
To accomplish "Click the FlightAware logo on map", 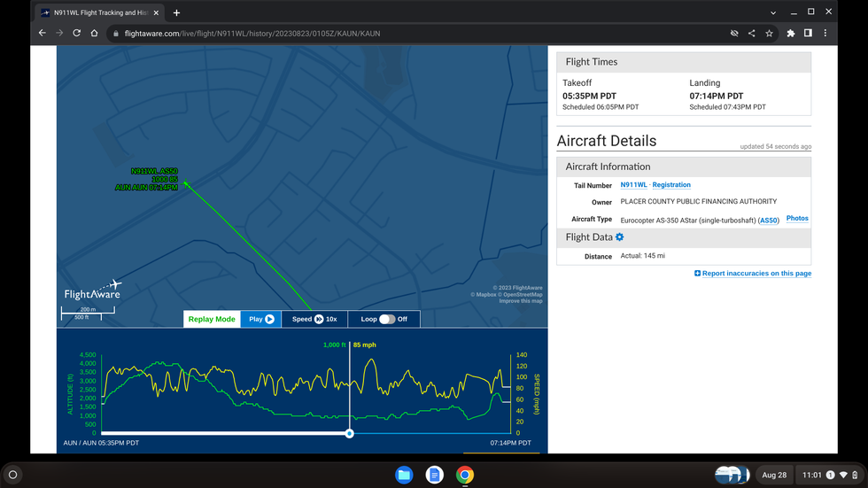I will [92, 290].
